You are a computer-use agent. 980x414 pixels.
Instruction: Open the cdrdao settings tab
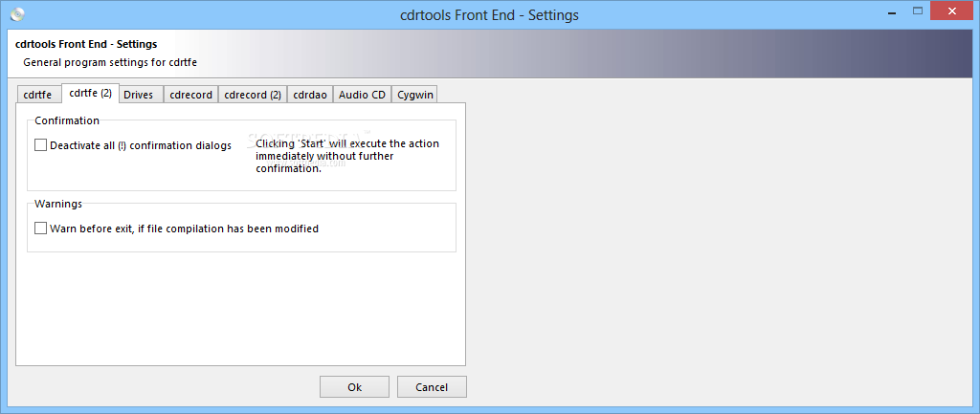310,95
